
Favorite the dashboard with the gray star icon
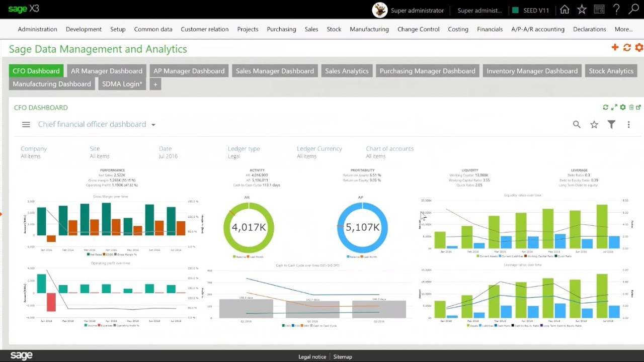click(x=594, y=125)
